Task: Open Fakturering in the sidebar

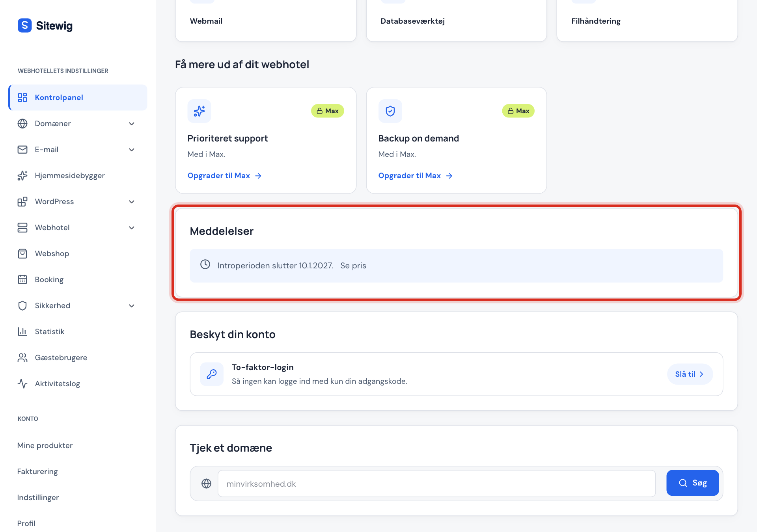Action: pyautogui.click(x=37, y=471)
